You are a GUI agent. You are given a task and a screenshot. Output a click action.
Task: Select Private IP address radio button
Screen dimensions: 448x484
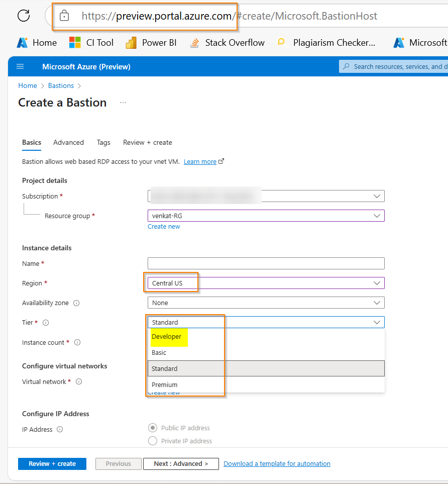click(x=152, y=441)
